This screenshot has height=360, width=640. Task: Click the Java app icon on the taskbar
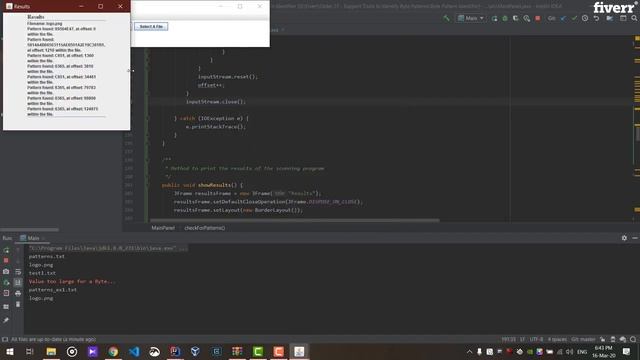299,351
